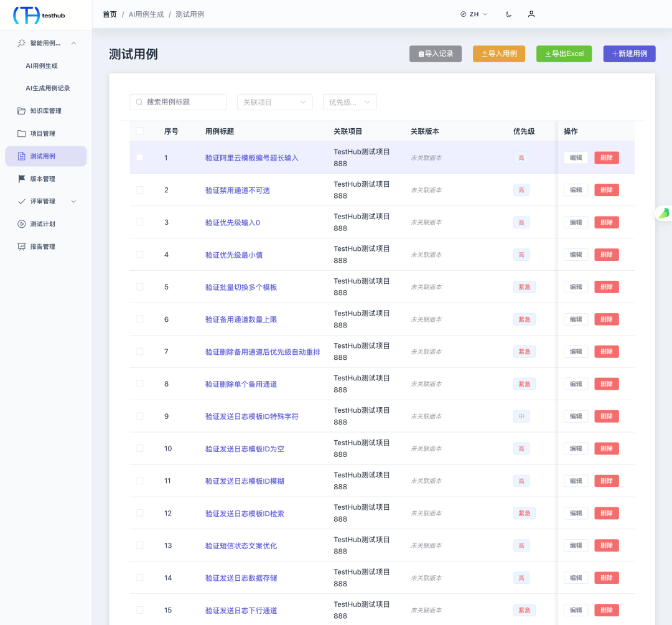
Task: Delete row 2 with 删除 button
Action: [x=607, y=190]
